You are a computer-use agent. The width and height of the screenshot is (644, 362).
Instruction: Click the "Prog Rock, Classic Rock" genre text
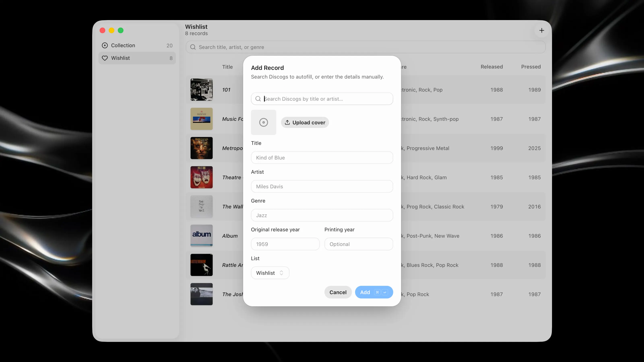[x=435, y=207]
